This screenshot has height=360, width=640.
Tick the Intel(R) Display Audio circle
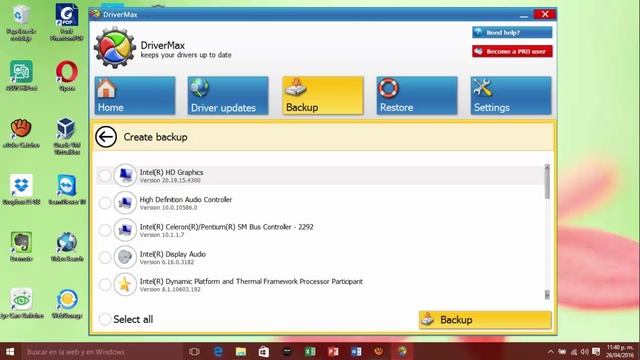tap(105, 258)
